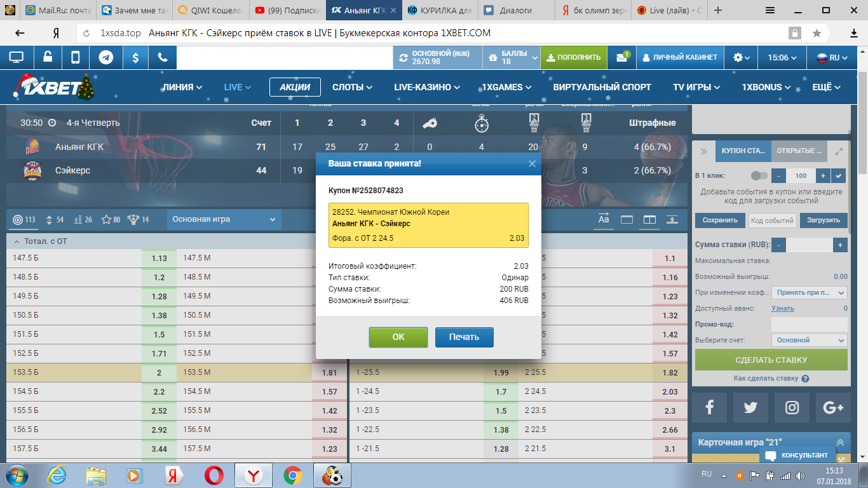Select the up-down arrows filter showing 54
This screenshot has width=868, height=488.
point(54,220)
